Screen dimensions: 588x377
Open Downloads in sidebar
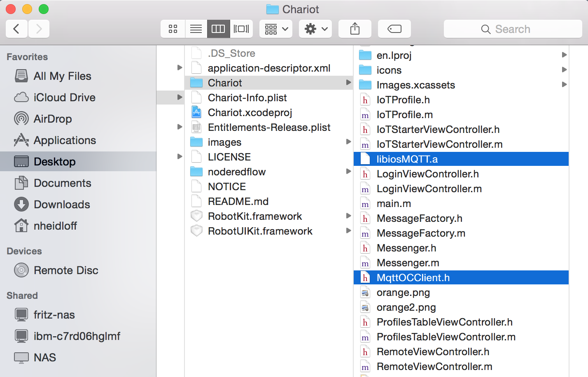click(x=78, y=205)
